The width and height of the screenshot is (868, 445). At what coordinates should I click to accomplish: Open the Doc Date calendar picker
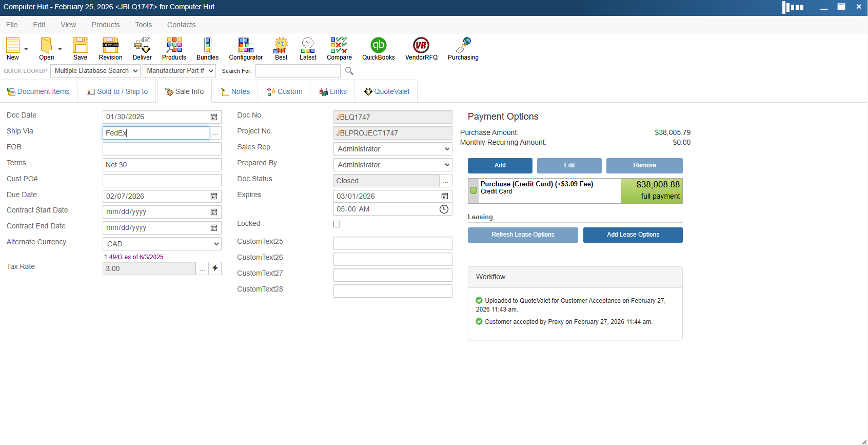click(214, 117)
